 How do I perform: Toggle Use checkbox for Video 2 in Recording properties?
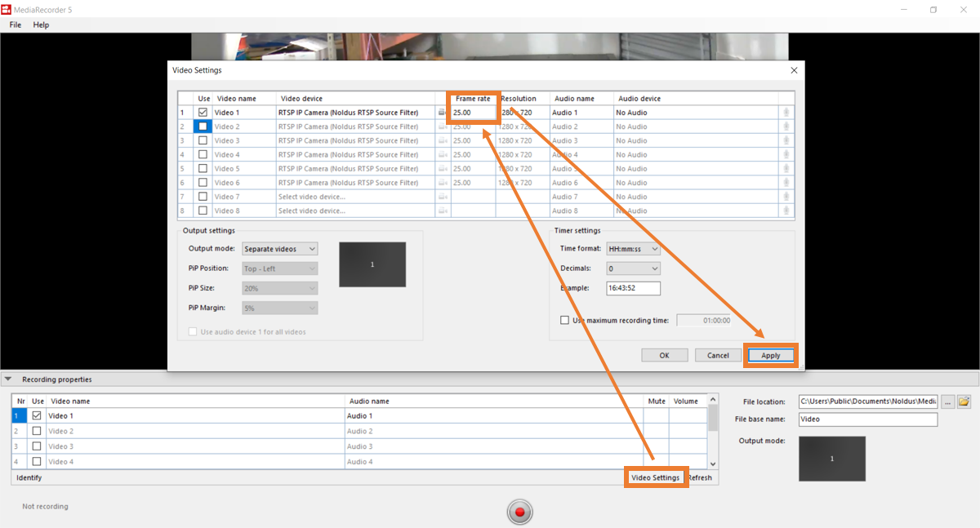[36, 431]
